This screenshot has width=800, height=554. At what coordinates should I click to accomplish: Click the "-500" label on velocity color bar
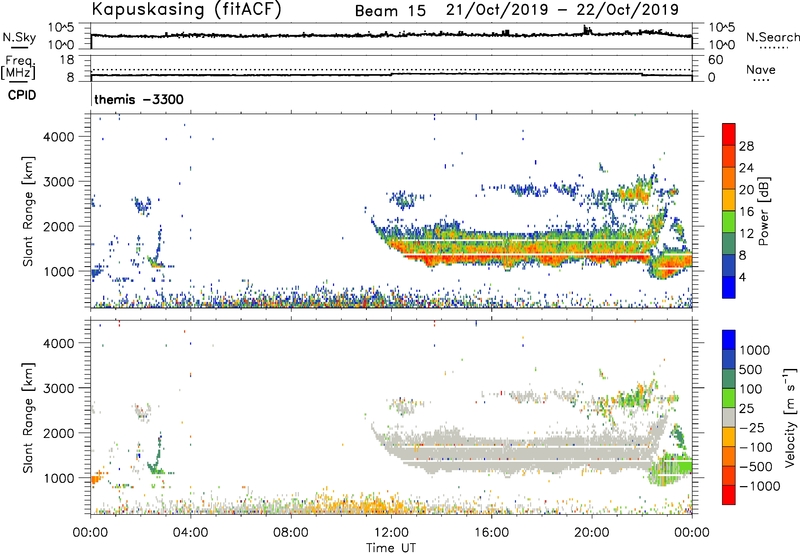point(757,467)
